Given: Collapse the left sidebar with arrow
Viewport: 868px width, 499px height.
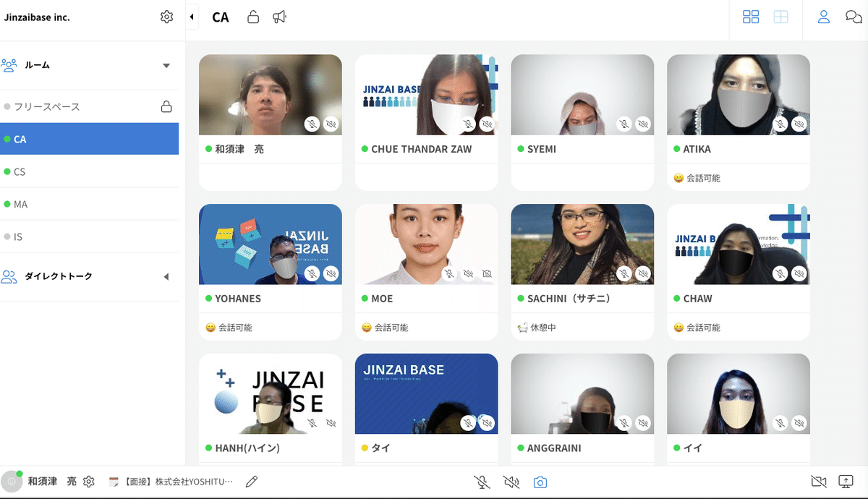Looking at the screenshot, I should coord(192,17).
